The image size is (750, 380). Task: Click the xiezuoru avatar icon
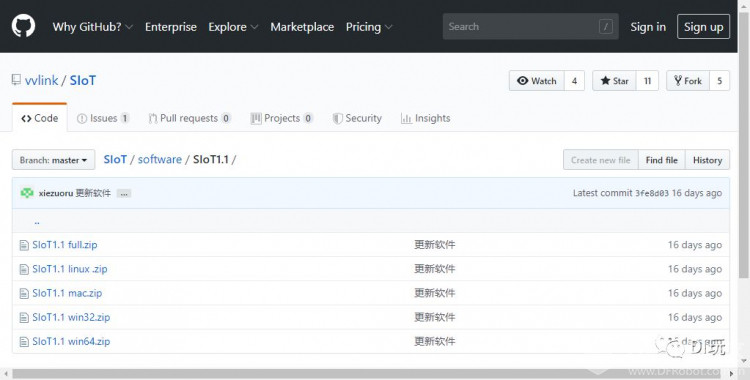click(27, 193)
